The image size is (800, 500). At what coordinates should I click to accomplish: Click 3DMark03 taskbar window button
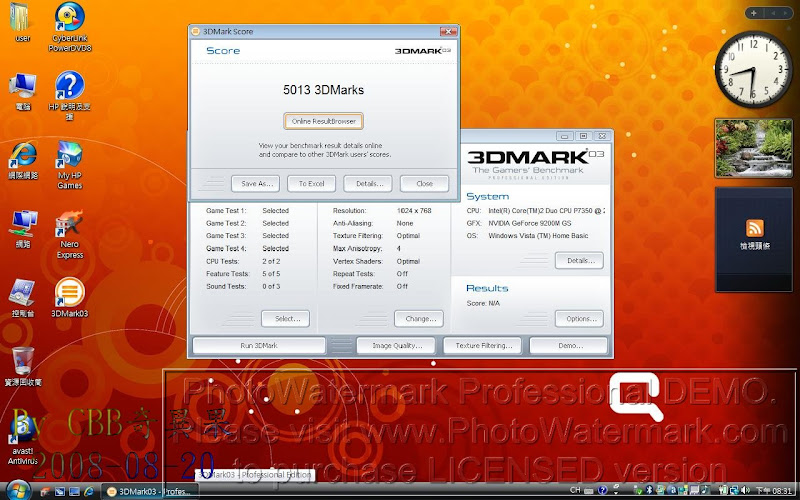coord(149,491)
